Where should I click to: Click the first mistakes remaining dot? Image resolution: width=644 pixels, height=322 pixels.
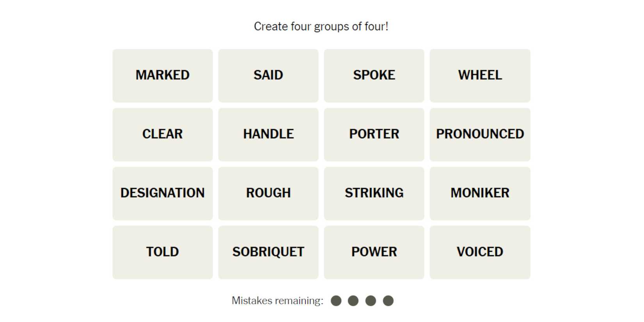(336, 301)
